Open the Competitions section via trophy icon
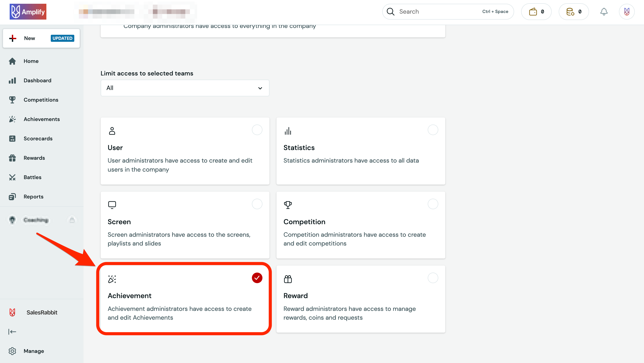The image size is (644, 363). pyautogui.click(x=12, y=100)
